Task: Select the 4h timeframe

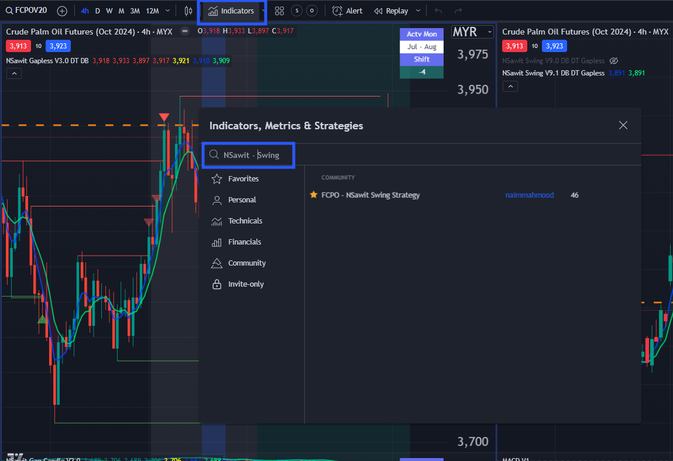Action: pos(85,11)
